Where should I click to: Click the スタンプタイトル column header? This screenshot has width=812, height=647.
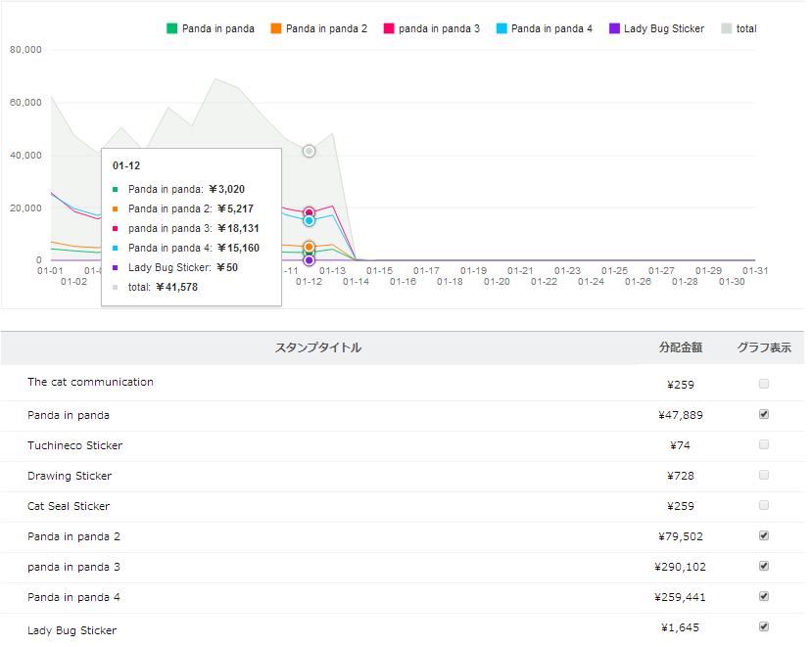(x=318, y=347)
